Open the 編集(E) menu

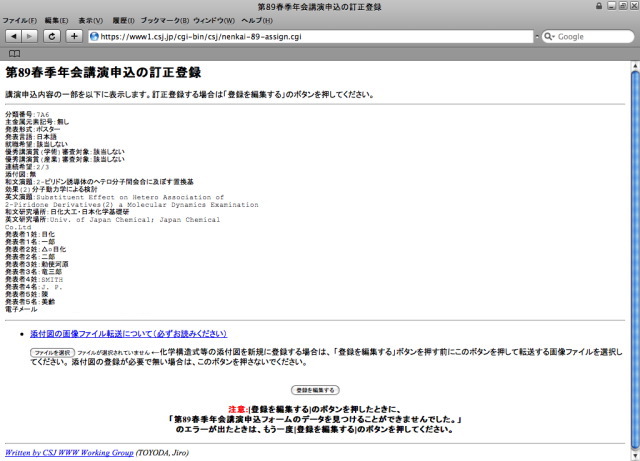coord(57,20)
